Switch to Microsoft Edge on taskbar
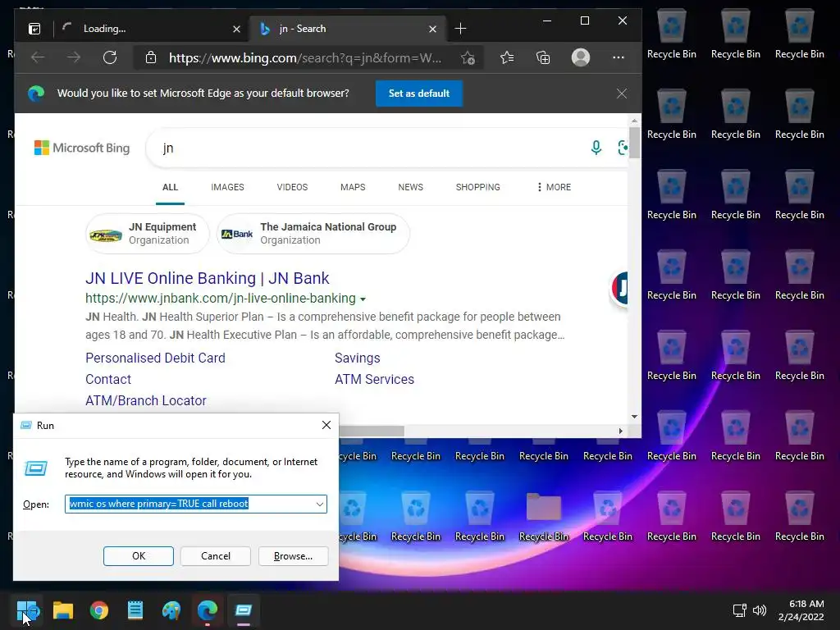The image size is (840, 630). pos(208,610)
